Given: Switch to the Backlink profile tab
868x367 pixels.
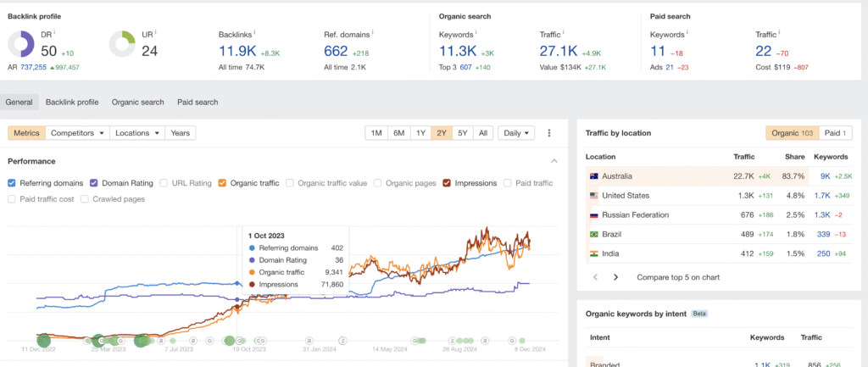Looking at the screenshot, I should click(72, 102).
